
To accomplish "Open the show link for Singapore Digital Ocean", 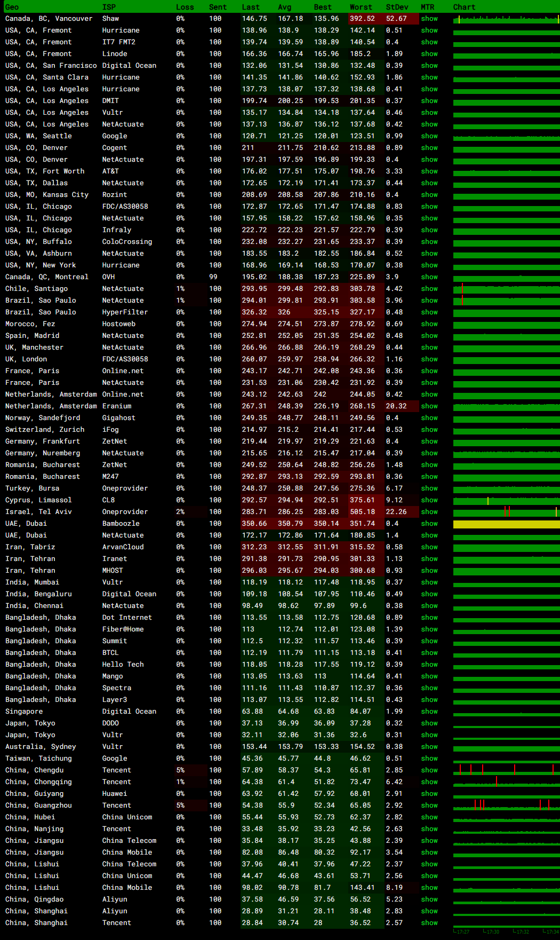I will click(429, 712).
